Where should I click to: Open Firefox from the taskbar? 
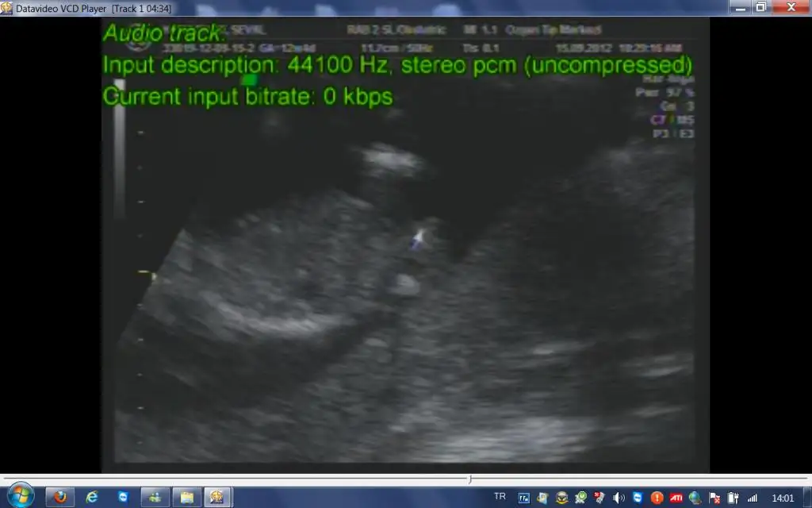coord(60,498)
